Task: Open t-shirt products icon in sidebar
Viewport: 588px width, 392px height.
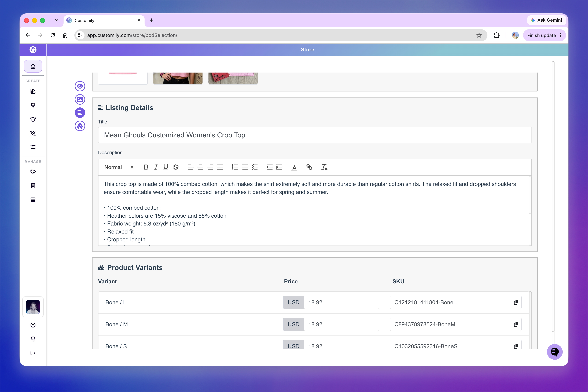Action: point(33,119)
